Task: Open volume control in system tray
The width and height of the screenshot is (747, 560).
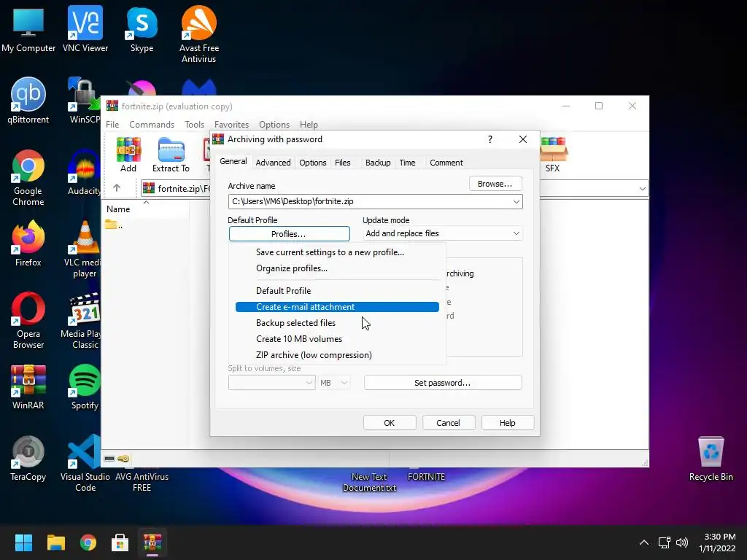Action: [682, 542]
